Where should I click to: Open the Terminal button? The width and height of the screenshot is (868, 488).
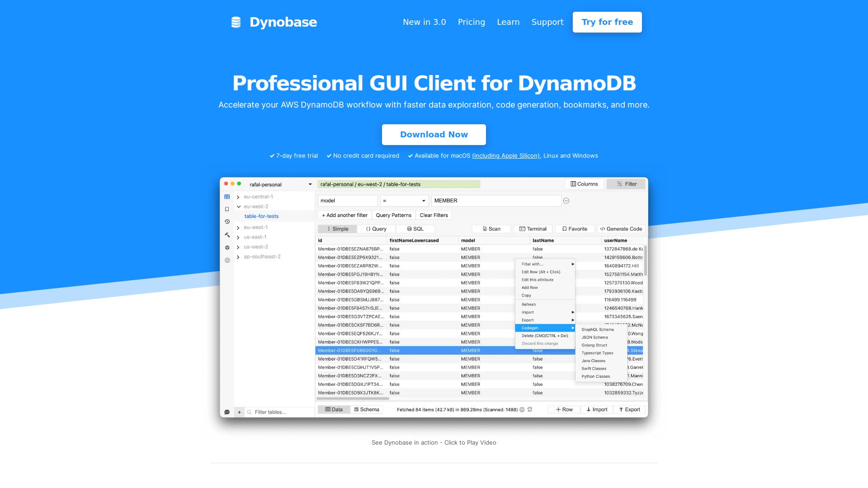[533, 229]
